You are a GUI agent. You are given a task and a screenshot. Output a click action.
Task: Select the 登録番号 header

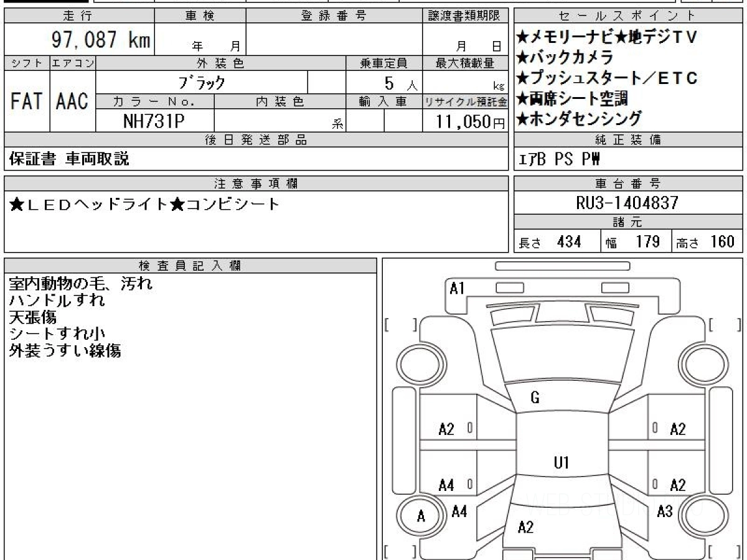[334, 16]
